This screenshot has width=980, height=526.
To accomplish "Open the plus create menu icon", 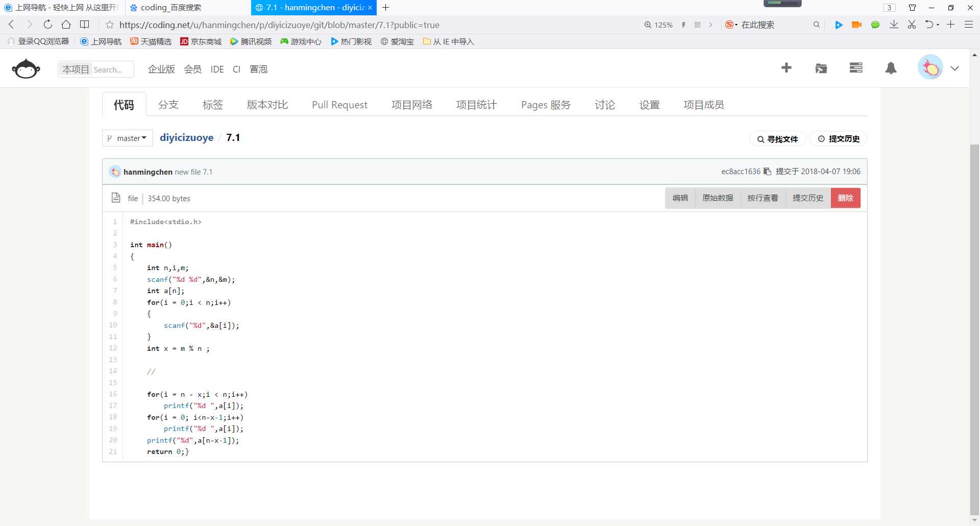I will point(787,68).
